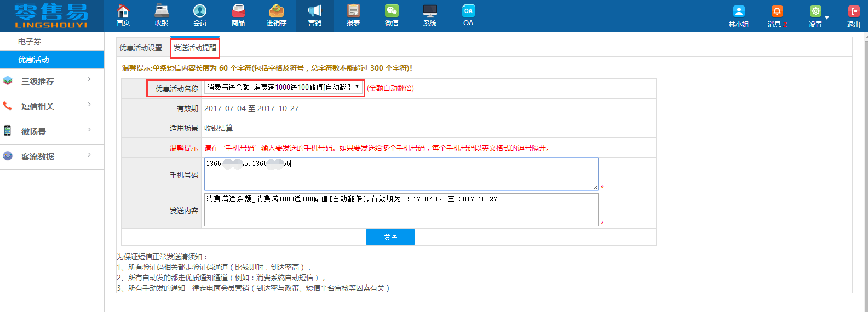Open the 系统 system monitor icon

coord(430,11)
